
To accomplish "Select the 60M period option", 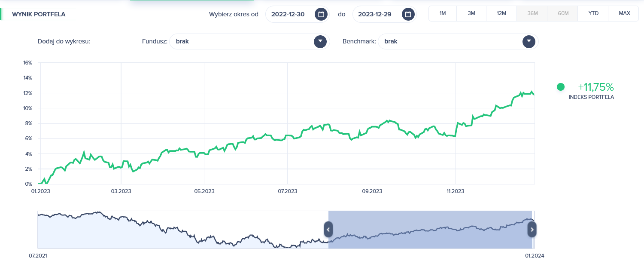I will coord(563,13).
